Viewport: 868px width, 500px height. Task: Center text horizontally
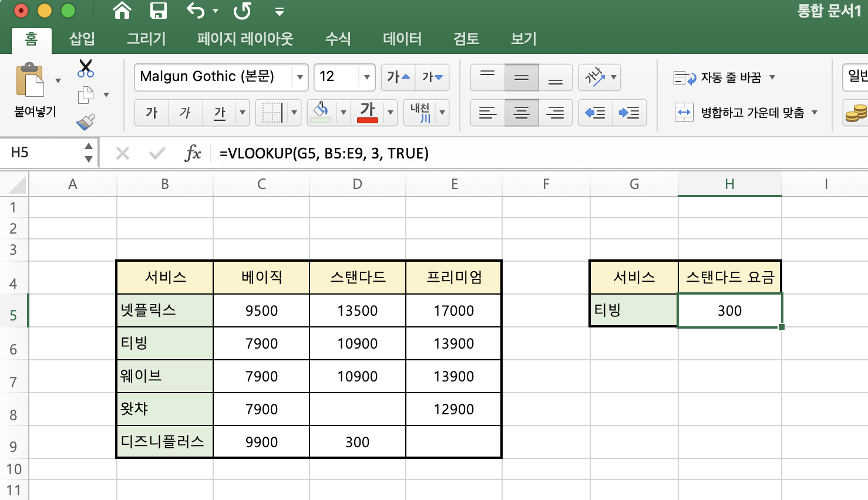click(522, 113)
